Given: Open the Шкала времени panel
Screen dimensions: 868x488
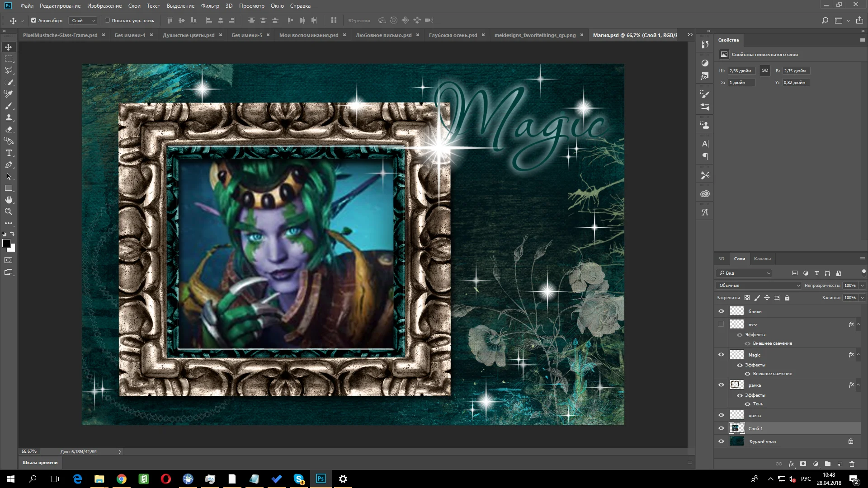Looking at the screenshot, I should (x=40, y=462).
